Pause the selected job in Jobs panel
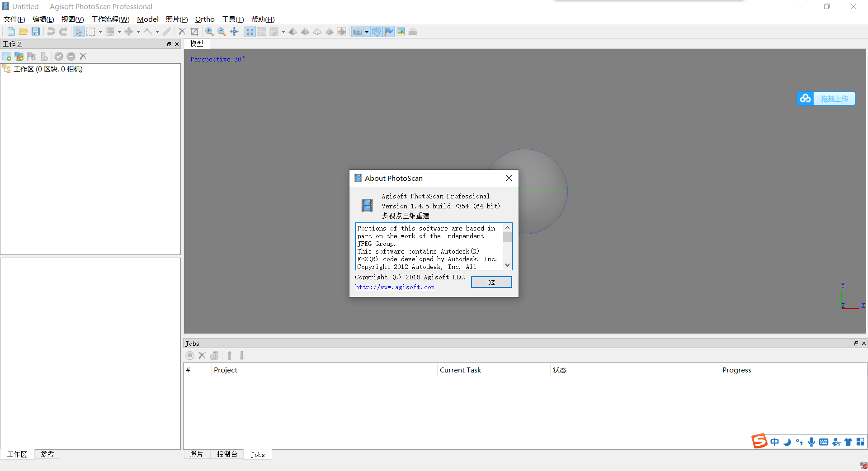Viewport: 868px width, 471px height. tap(190, 356)
